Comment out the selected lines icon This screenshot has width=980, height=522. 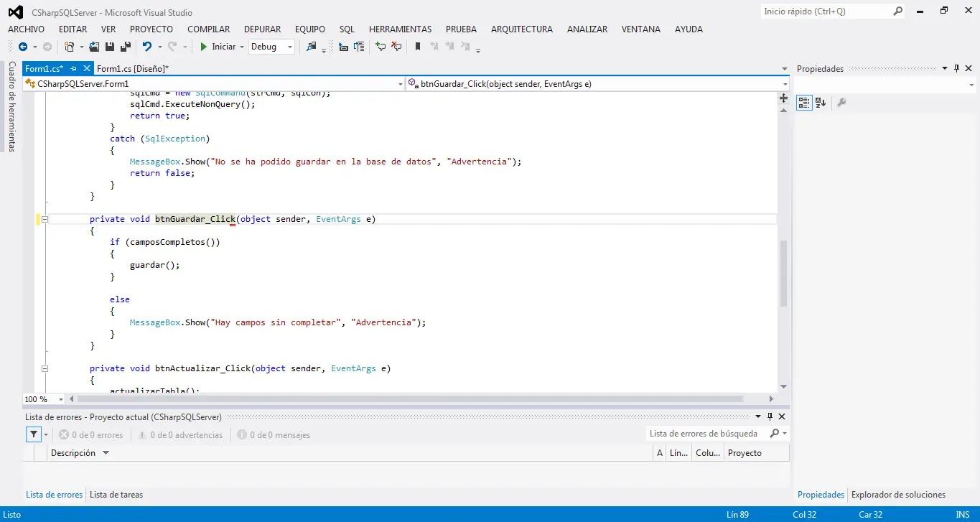point(381,47)
